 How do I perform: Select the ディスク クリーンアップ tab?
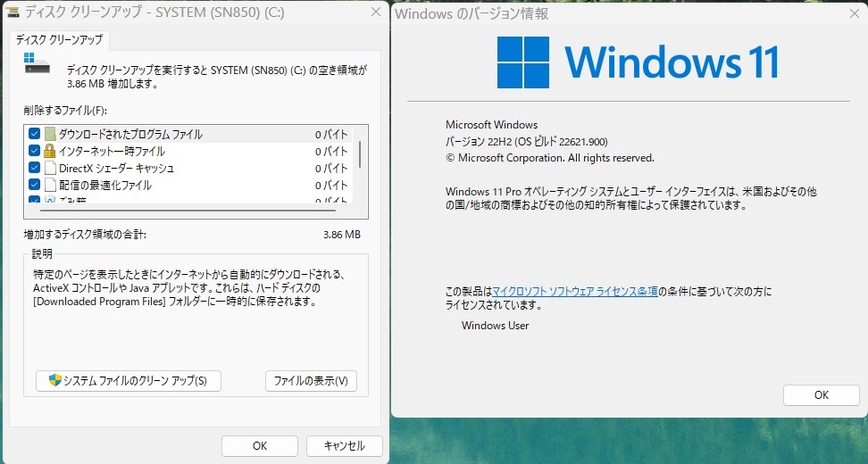(59, 40)
